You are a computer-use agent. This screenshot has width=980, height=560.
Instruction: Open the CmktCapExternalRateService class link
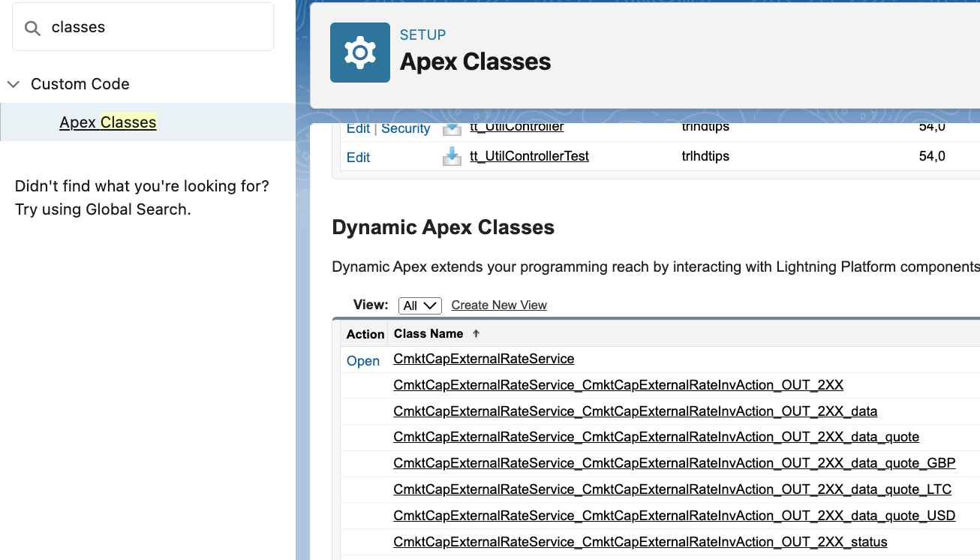(484, 359)
